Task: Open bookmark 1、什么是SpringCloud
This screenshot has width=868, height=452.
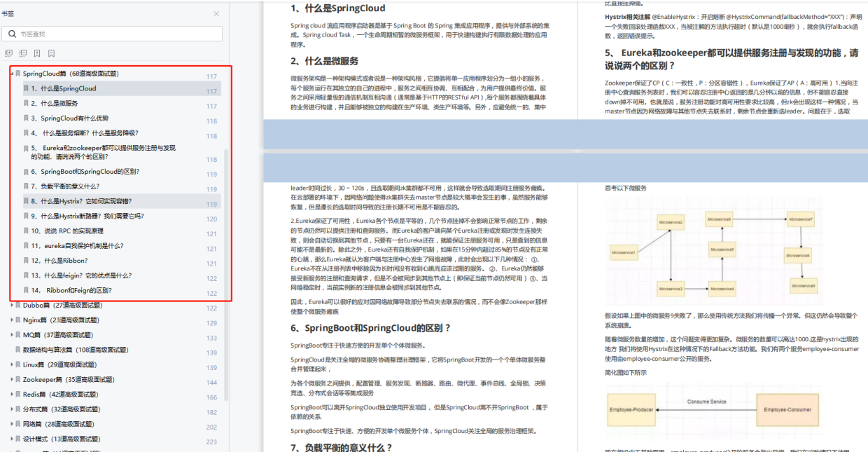Action: 64,89
